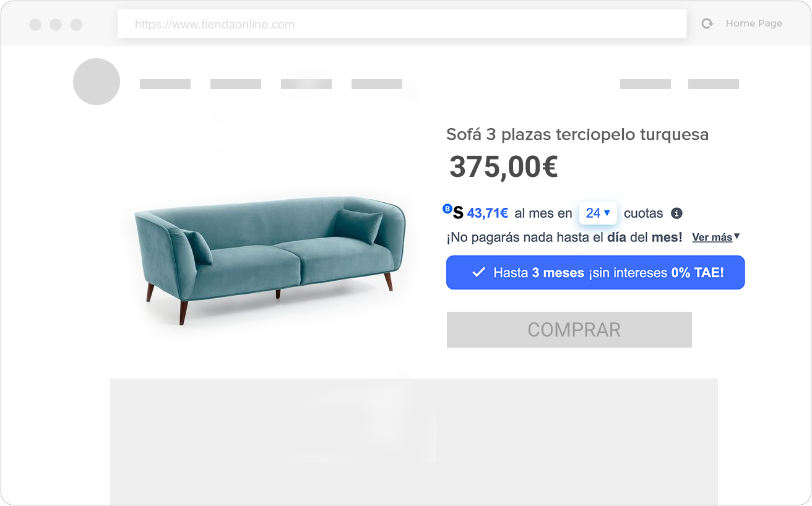Viewport: 812px width, 506px height.
Task: Click the 3 meses sin intereses banner
Action: tap(595, 272)
